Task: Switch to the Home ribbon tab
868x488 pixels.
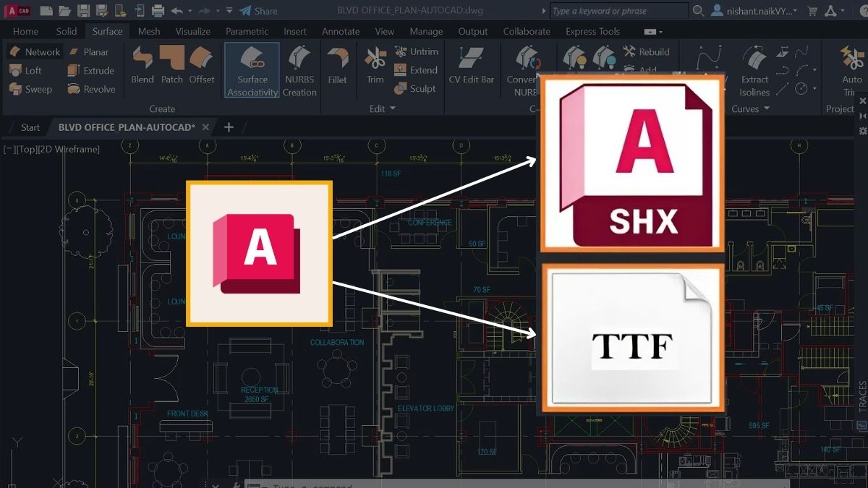Action: [x=25, y=31]
